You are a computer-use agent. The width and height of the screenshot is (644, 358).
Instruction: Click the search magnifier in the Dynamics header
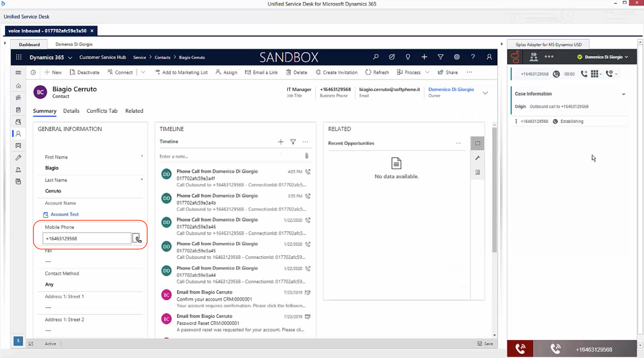click(376, 57)
